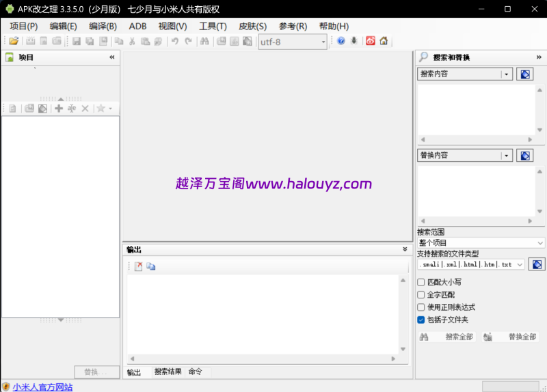The height and width of the screenshot is (392, 547).
Task: Enable the 全字匹配 checkbox
Action: pyautogui.click(x=421, y=295)
